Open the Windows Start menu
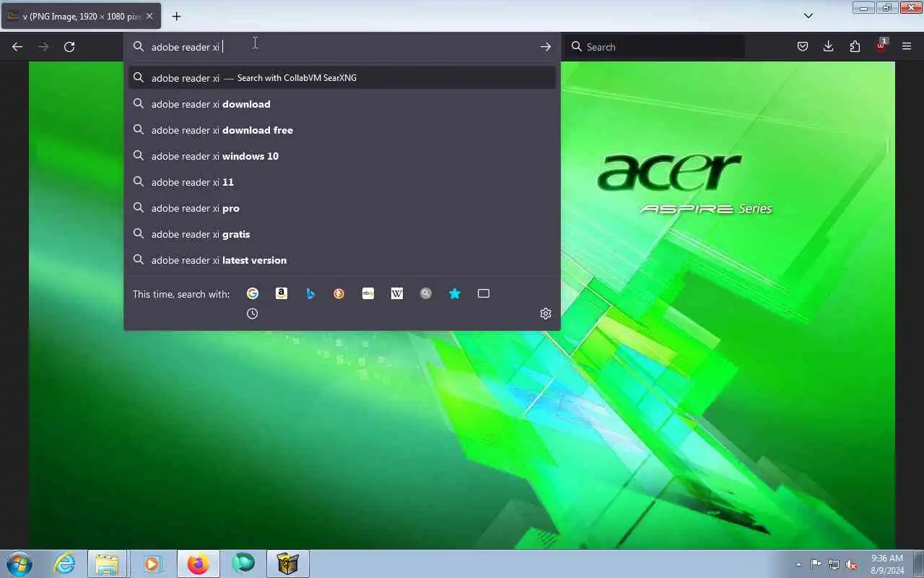 [x=19, y=564]
